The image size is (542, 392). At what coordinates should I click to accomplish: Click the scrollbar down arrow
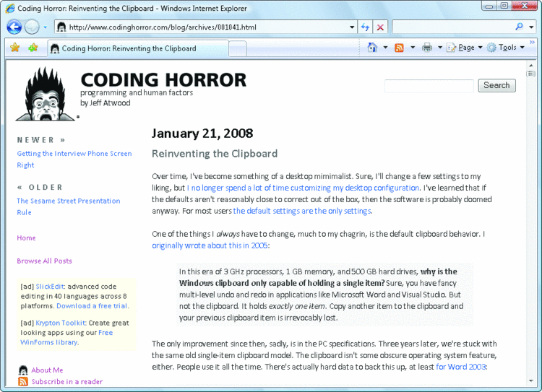pyautogui.click(x=531, y=381)
